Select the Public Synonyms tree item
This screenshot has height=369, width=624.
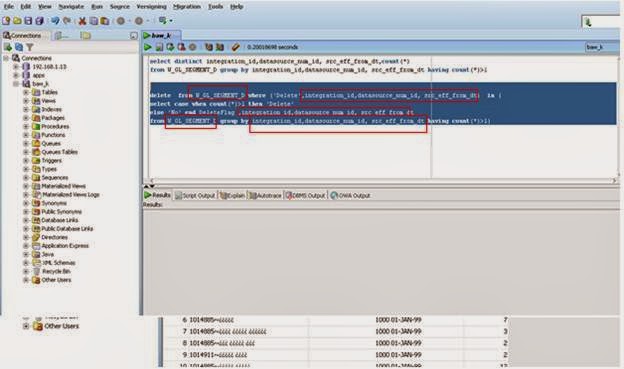[62, 212]
